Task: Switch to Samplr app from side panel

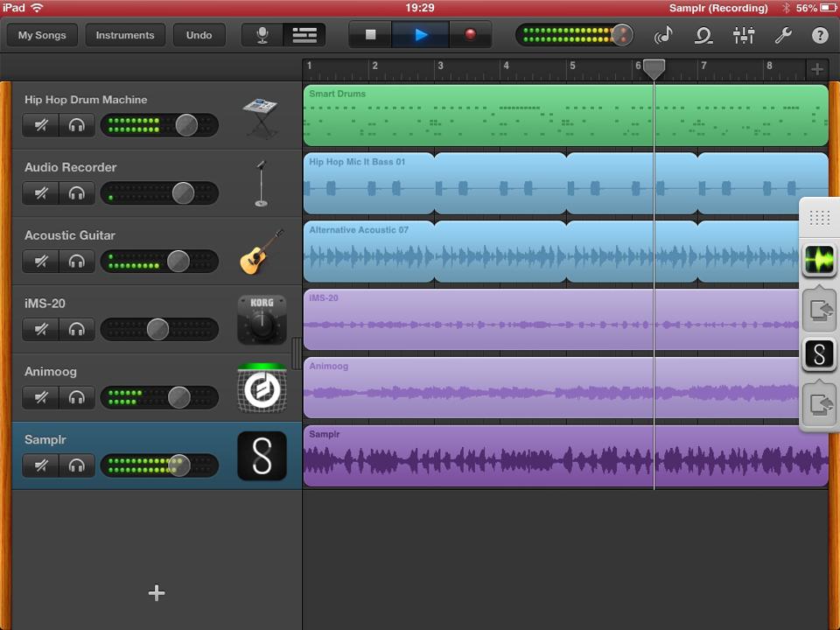Action: coord(819,354)
